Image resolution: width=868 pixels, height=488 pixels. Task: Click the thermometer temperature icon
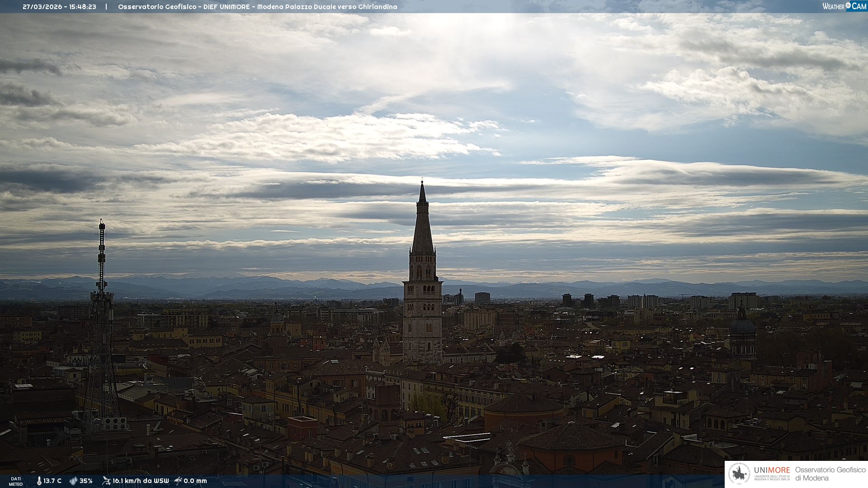pyautogui.click(x=39, y=481)
